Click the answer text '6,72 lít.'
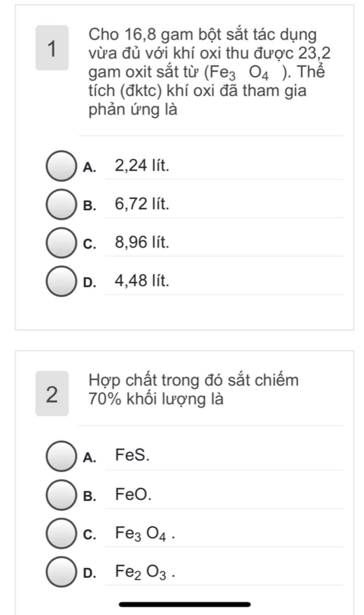The height and width of the screenshot is (615, 364). click(142, 204)
